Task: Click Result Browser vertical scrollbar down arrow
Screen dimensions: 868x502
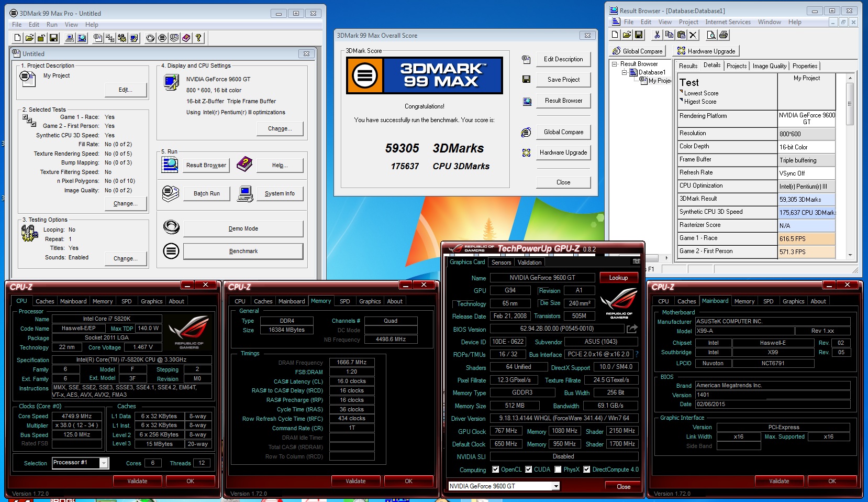Action: click(850, 255)
